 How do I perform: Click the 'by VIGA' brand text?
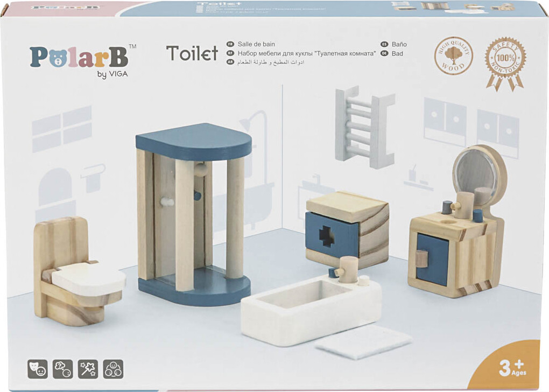point(112,74)
